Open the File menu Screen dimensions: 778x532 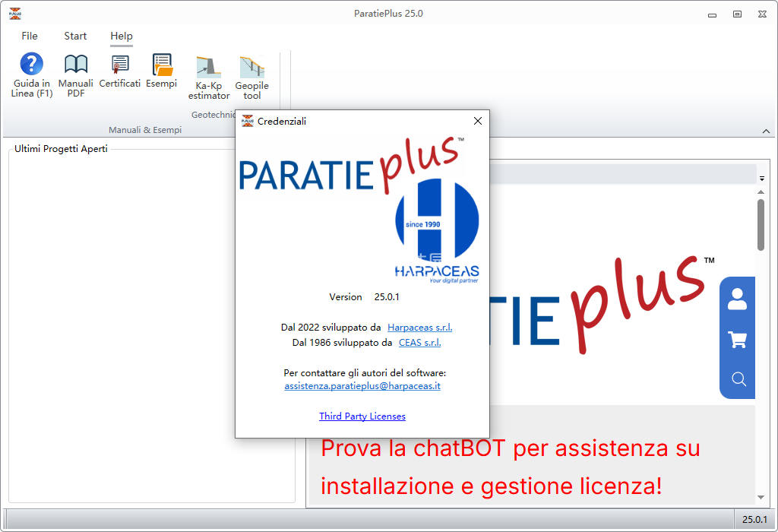click(30, 36)
